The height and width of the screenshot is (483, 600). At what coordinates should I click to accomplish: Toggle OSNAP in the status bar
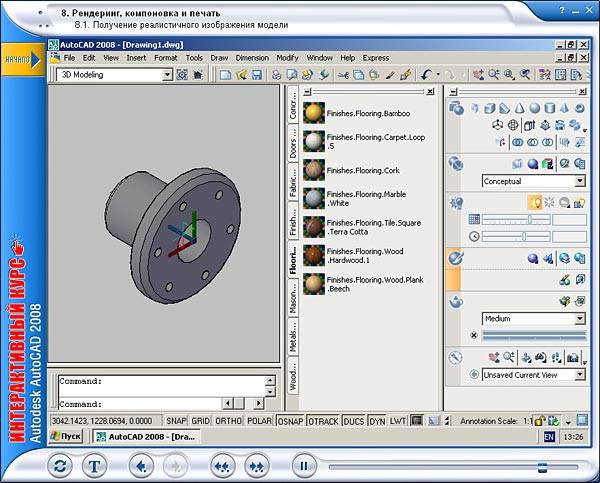290,421
